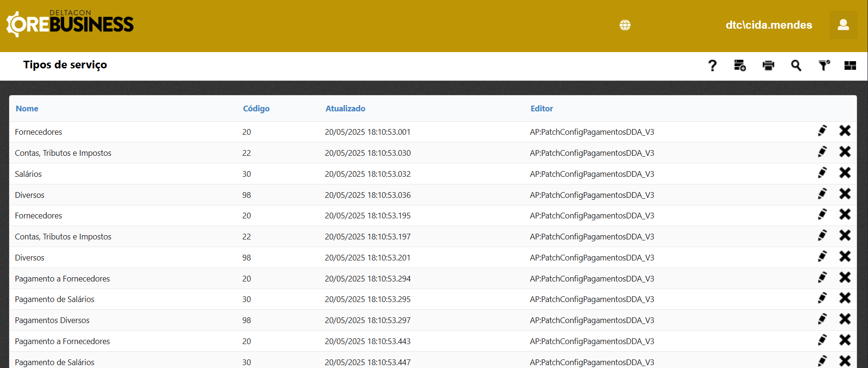Sort by the Nome column header
868x368 pixels.
click(x=27, y=108)
